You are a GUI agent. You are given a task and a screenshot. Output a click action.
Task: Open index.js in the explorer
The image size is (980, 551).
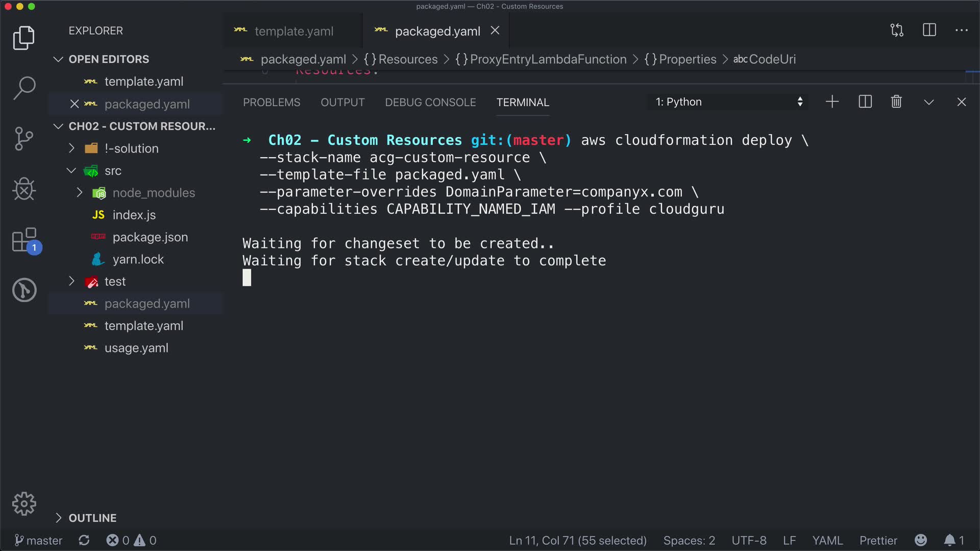click(x=134, y=215)
